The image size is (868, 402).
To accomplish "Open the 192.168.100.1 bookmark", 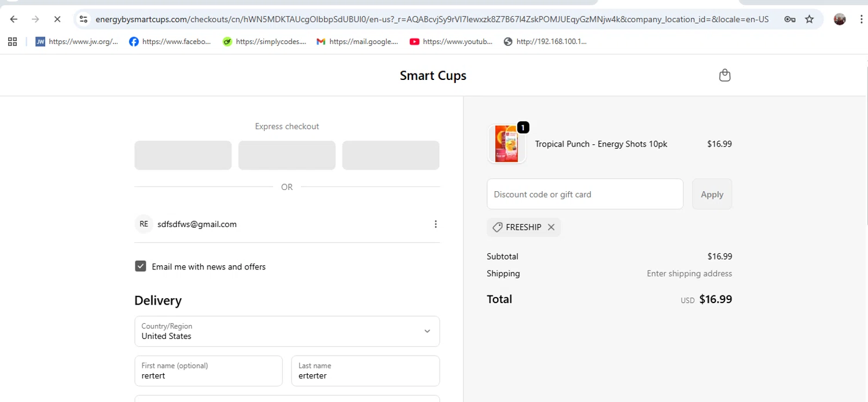I will click(545, 42).
